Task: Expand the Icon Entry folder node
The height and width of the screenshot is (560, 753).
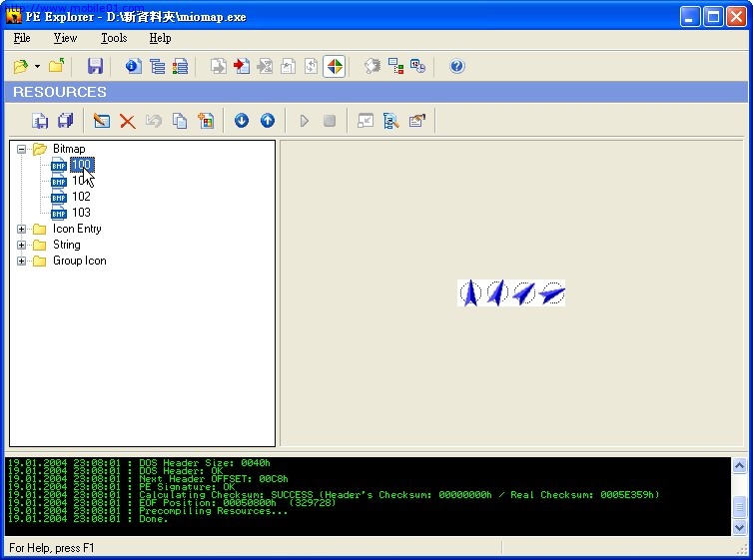Action: (x=21, y=229)
